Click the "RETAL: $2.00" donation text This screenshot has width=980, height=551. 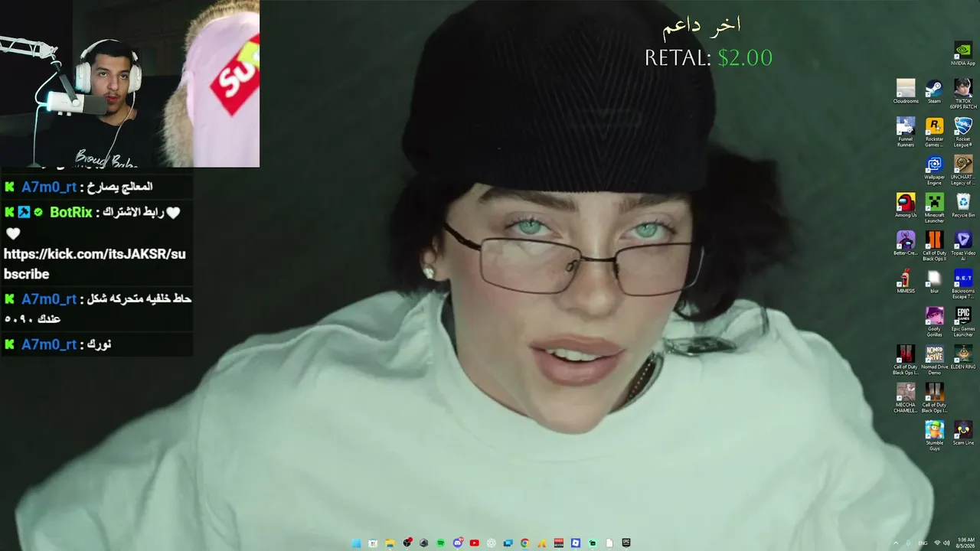coord(708,58)
